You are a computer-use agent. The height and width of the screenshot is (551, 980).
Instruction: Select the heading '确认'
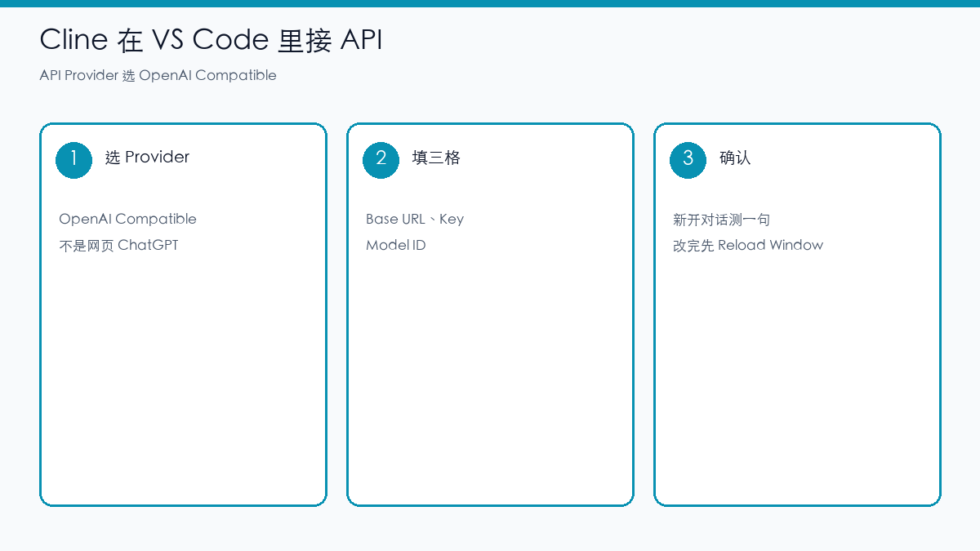735,158
